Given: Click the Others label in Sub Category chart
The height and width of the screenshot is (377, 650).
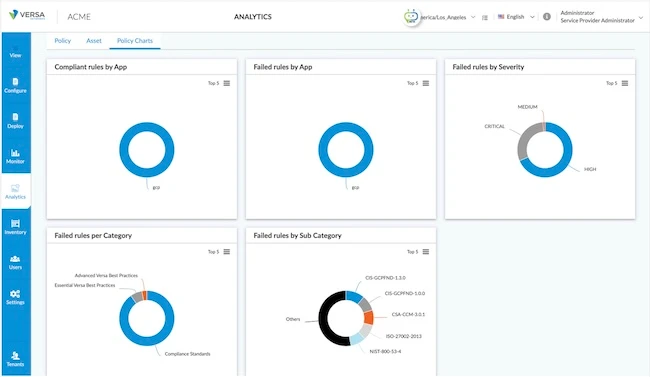Looking at the screenshot, I should tap(293, 319).
